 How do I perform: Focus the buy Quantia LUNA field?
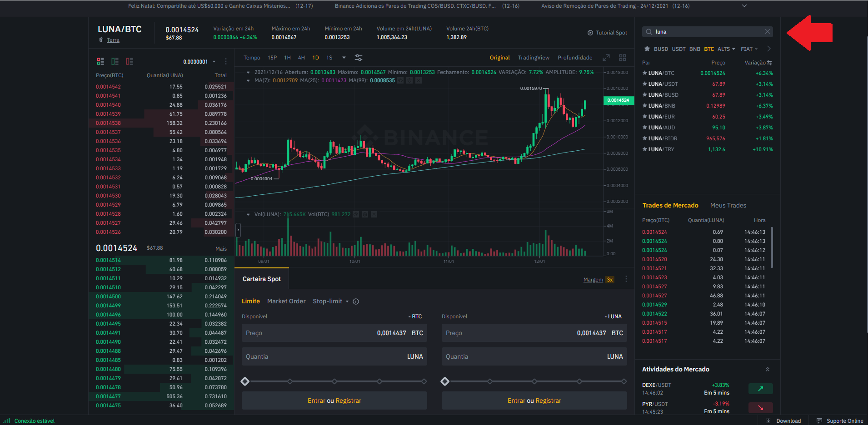tap(334, 356)
